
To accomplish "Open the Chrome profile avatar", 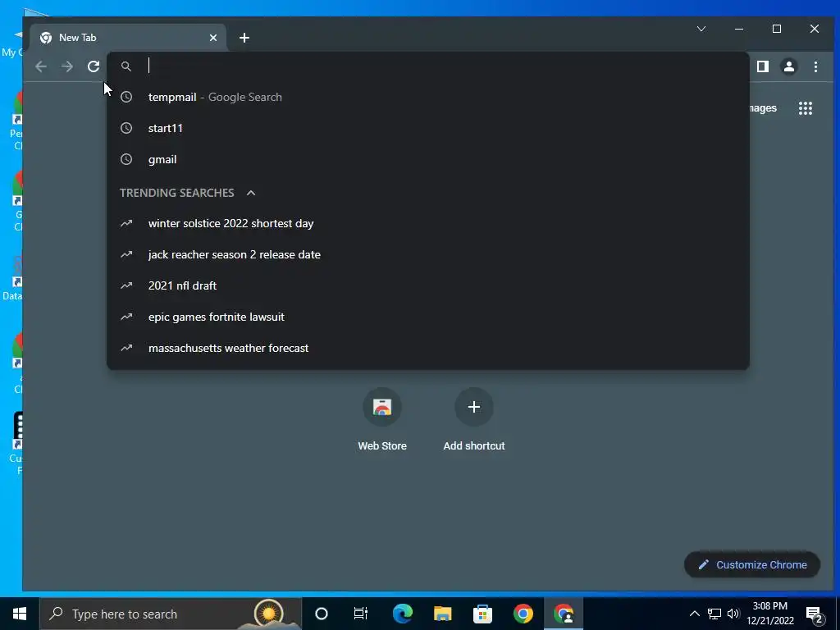I will pyautogui.click(x=788, y=66).
